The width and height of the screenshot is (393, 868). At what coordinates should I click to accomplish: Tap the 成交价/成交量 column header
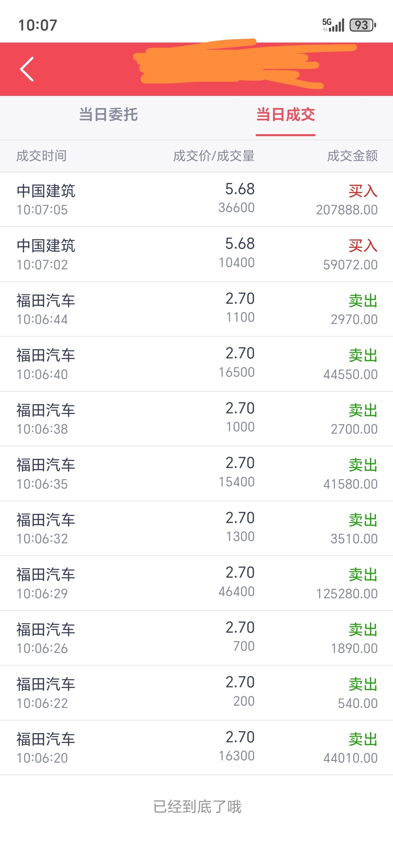214,156
